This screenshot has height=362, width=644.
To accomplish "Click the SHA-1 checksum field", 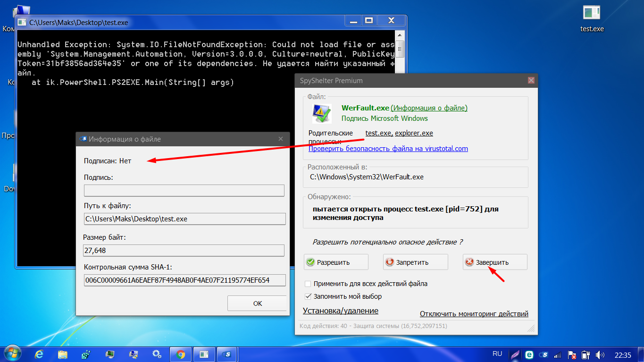I will [x=184, y=280].
